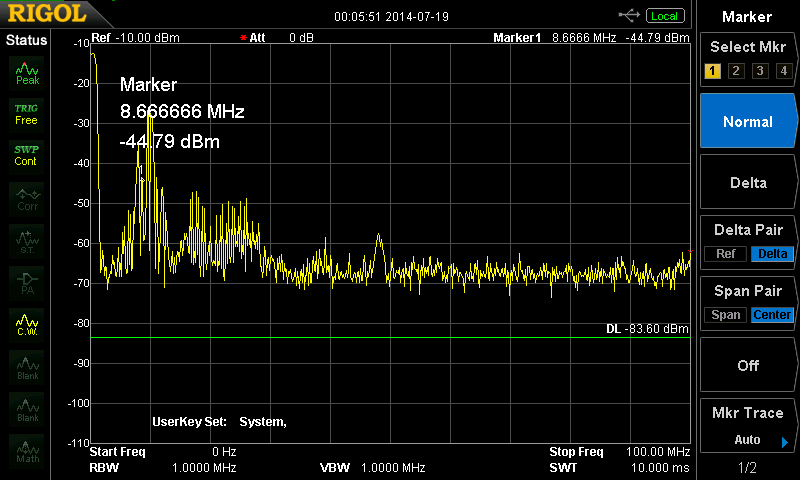
Task: Click the SWP Cont status icon
Action: [x=26, y=156]
